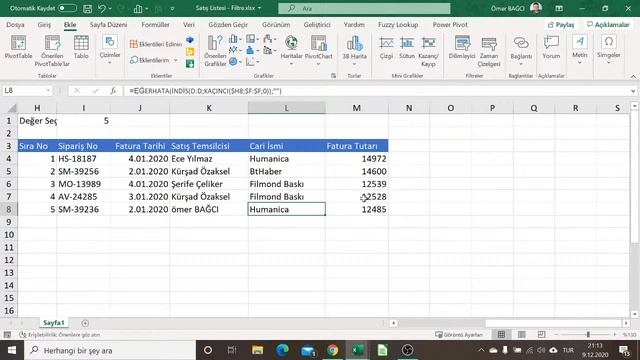Open the Çizimler menu
The height and width of the screenshot is (360, 640).
point(110,50)
